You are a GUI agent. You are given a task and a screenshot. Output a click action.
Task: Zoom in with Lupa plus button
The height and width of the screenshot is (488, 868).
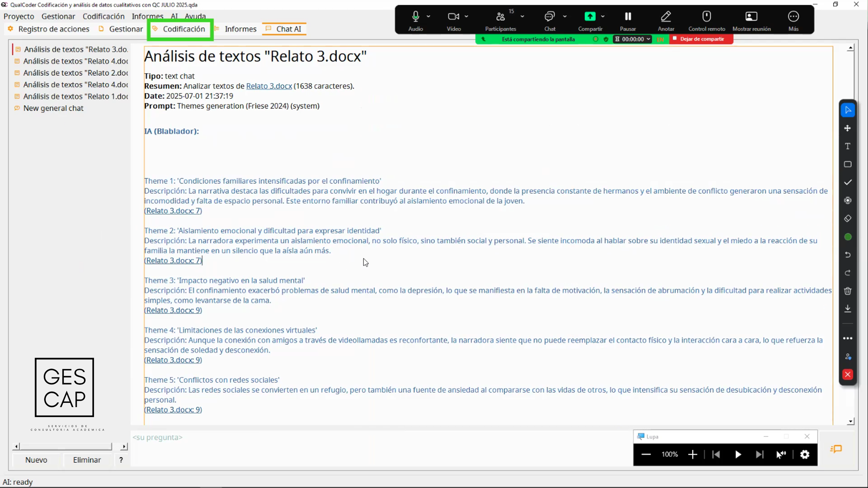[x=692, y=455]
